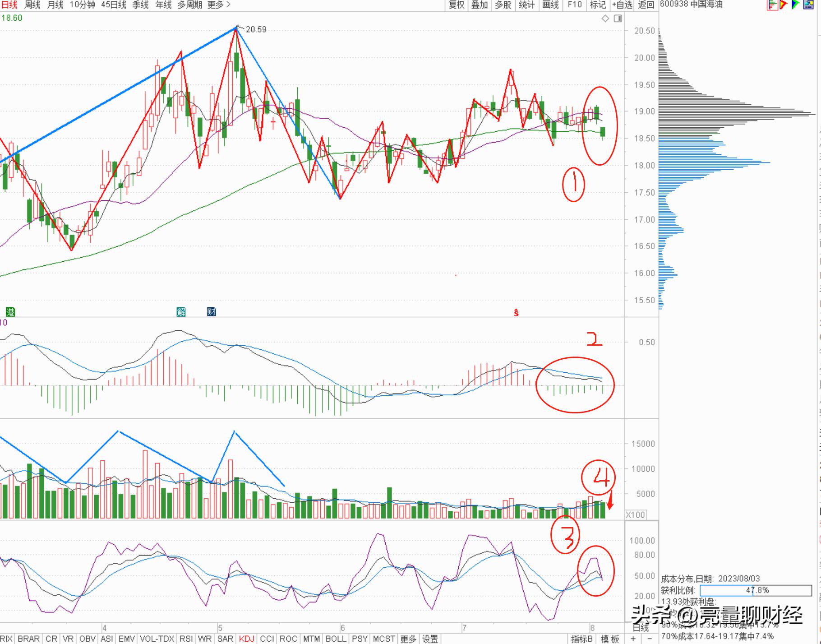
Task: Click the red S marker near July
Action: 516,312
